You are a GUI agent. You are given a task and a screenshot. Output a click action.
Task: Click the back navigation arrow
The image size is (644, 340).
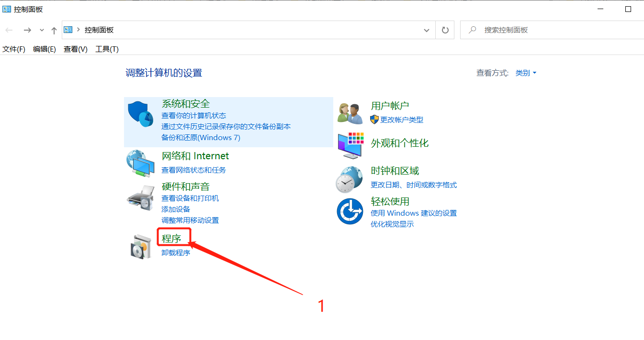pos(9,30)
